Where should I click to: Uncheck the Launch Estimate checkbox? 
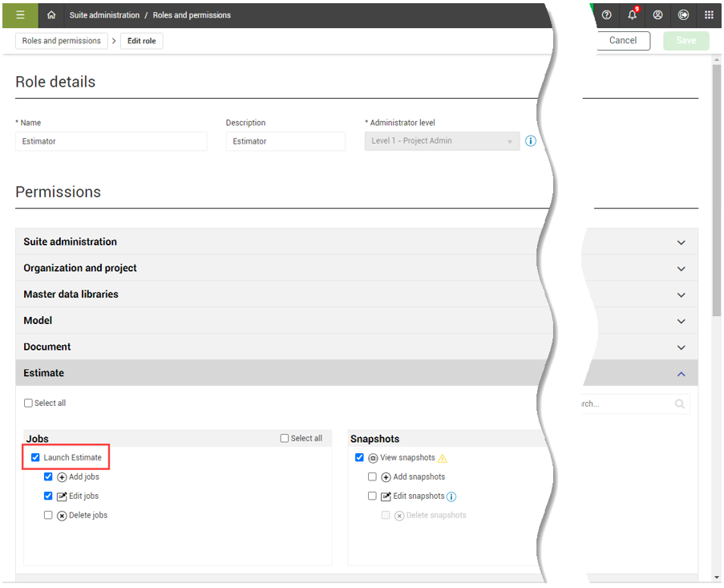[x=35, y=458]
